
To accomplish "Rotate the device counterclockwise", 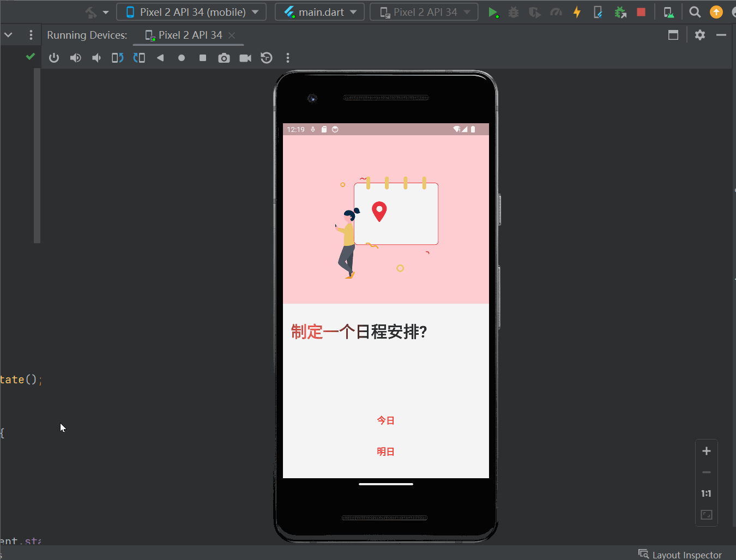I will point(117,58).
